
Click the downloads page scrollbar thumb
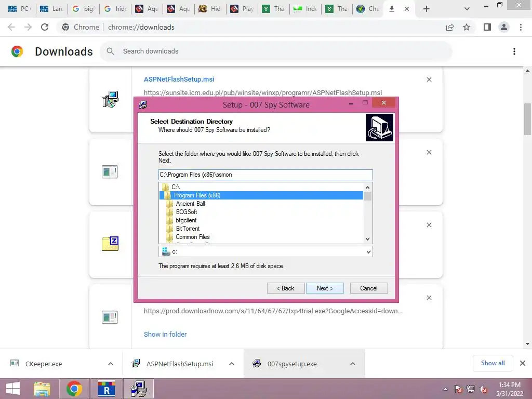527,119
